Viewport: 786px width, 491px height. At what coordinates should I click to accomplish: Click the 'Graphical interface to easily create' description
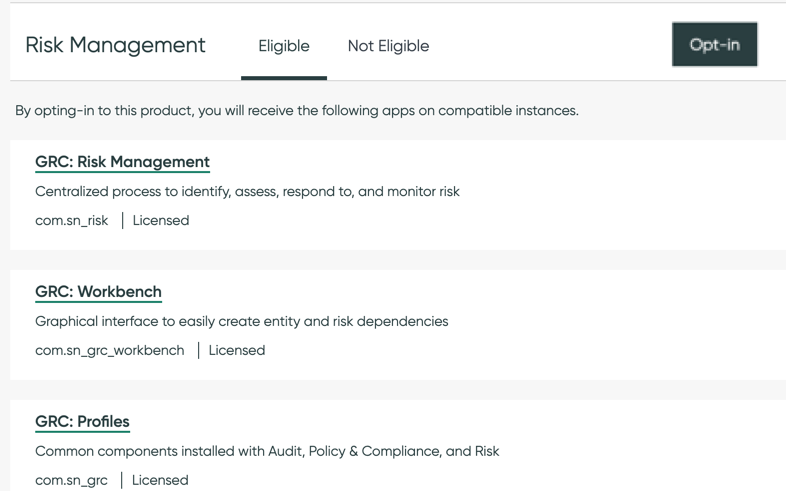[242, 321]
